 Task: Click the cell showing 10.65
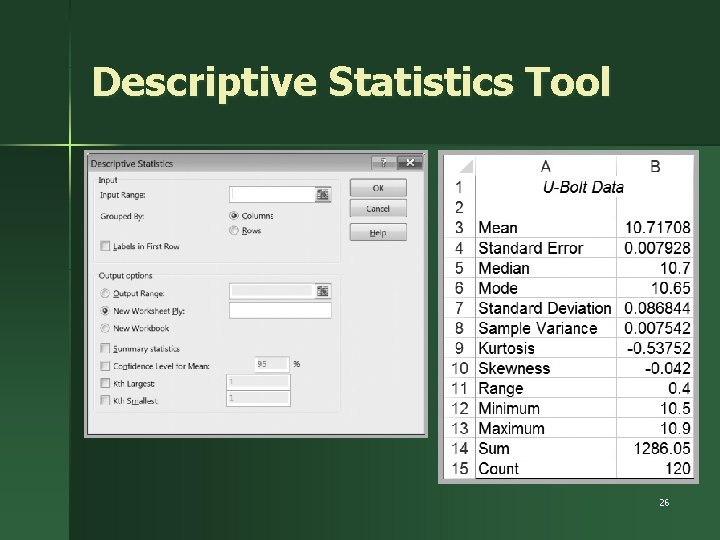point(655,288)
